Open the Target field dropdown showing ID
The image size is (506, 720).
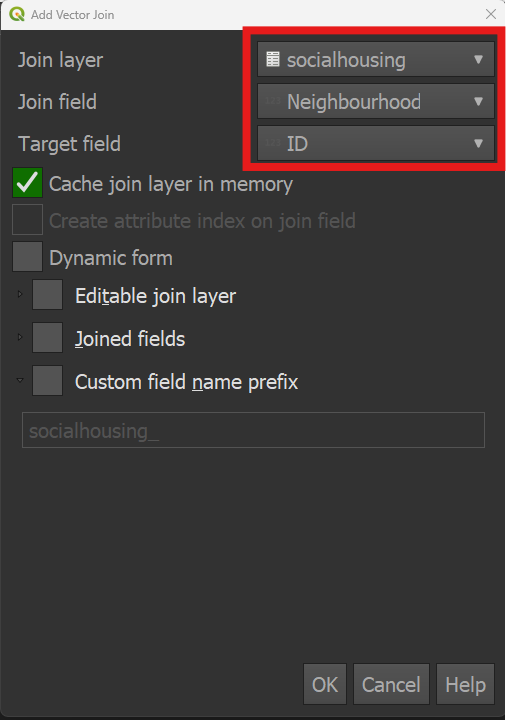pyautogui.click(x=376, y=143)
